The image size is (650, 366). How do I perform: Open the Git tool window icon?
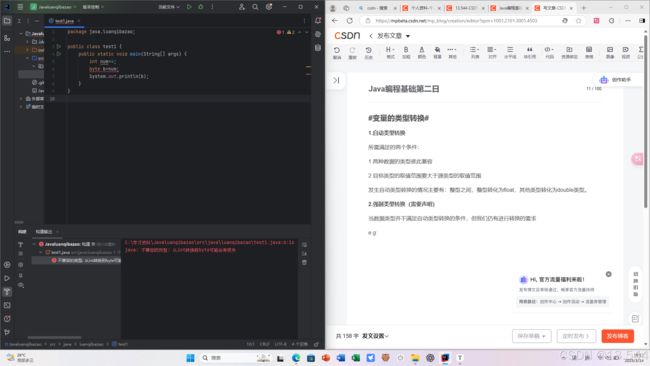pyautogui.click(x=7, y=332)
